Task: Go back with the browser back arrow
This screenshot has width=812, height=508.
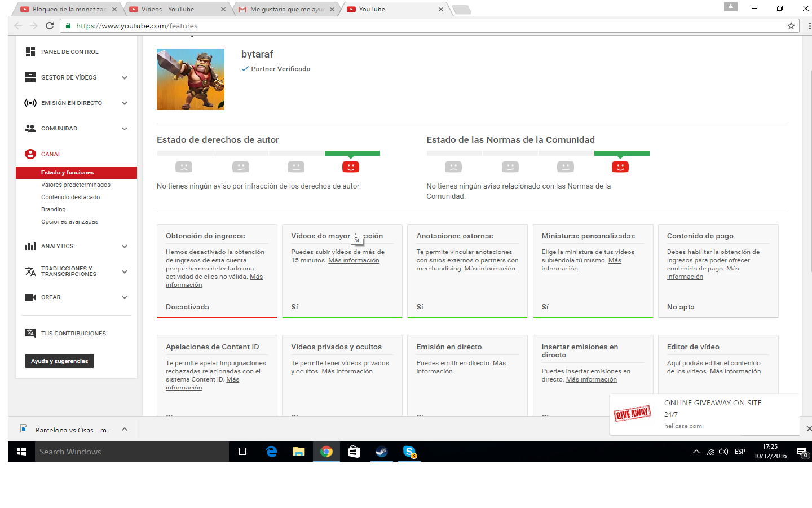Action: point(17,25)
